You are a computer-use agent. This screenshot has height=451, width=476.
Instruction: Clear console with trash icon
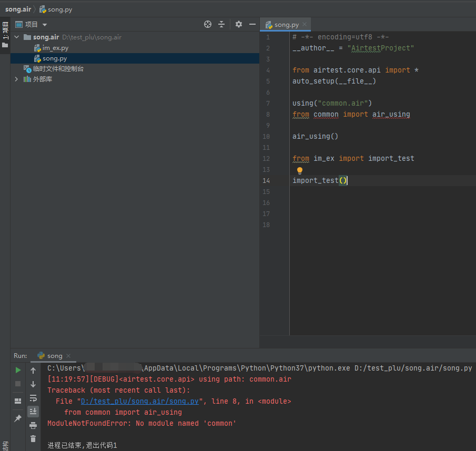(x=33, y=439)
